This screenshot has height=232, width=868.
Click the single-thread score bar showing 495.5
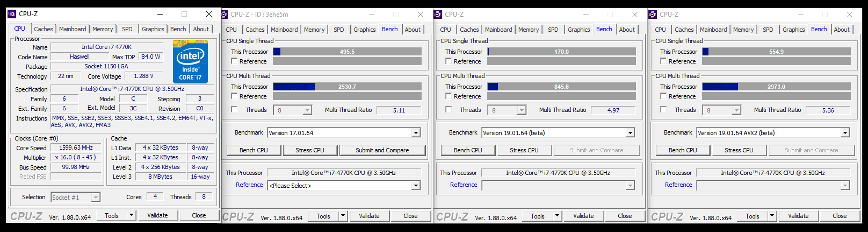pyautogui.click(x=347, y=52)
